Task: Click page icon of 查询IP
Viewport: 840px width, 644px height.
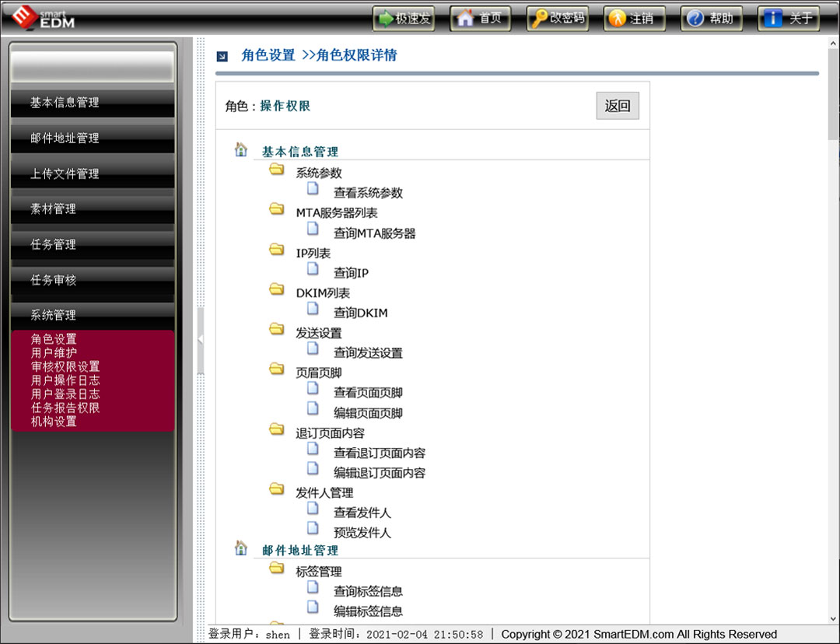Action: pos(313,269)
